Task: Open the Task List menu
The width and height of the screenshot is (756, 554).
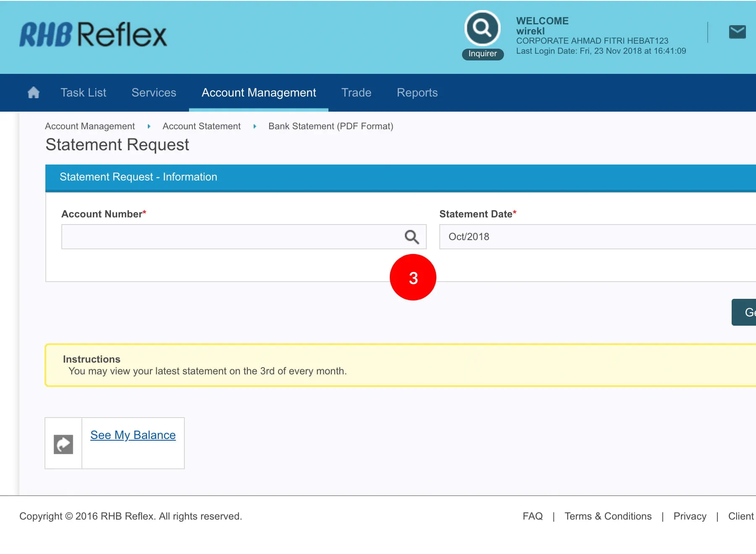Action: [83, 92]
